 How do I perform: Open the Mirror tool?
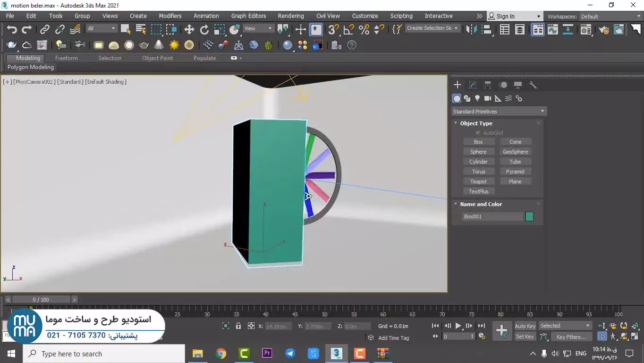pyautogui.click(x=471, y=29)
